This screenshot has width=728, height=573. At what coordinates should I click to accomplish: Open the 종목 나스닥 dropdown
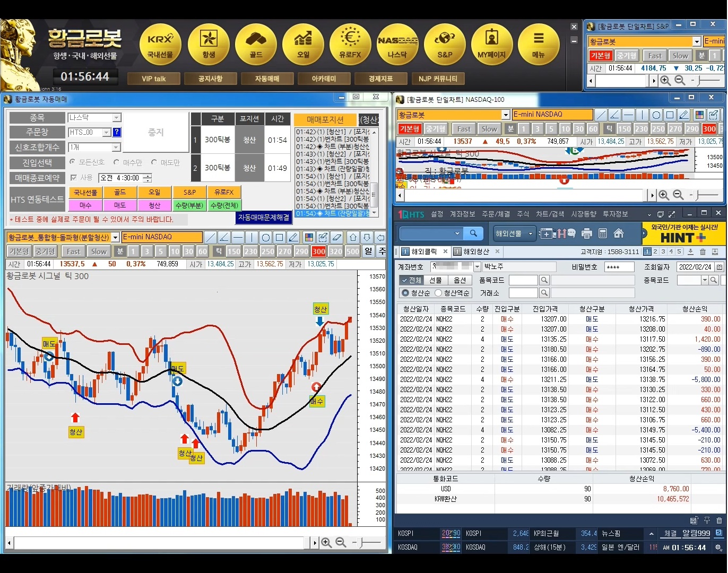tap(117, 117)
